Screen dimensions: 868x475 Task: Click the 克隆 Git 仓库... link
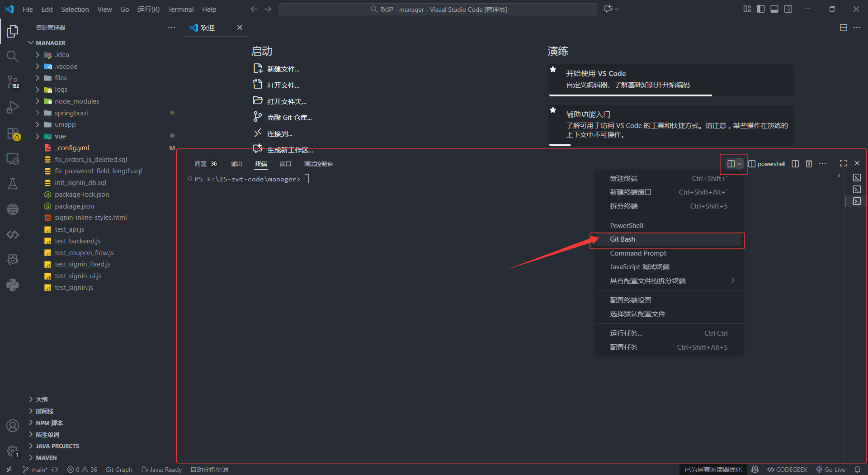click(x=289, y=118)
